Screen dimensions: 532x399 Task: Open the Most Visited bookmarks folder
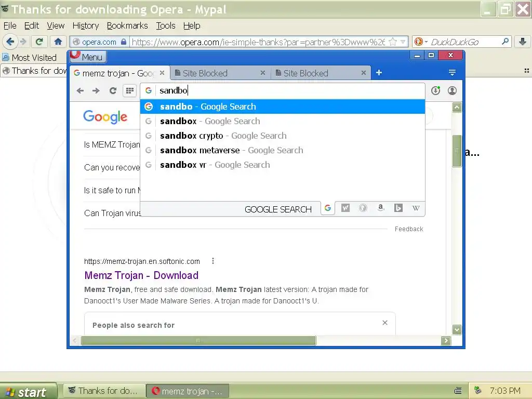30,58
